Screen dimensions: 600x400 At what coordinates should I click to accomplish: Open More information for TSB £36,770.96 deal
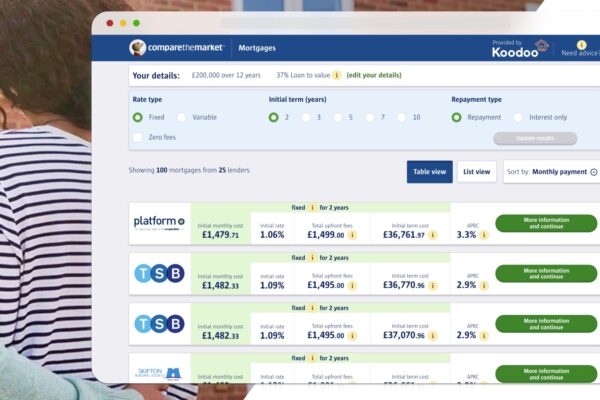tap(546, 273)
